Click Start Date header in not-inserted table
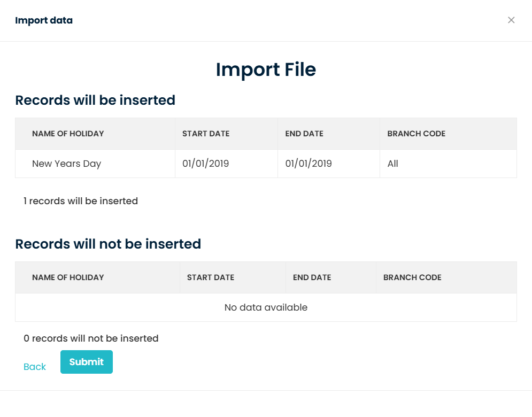Screen dimensions: 532x417 211,277
